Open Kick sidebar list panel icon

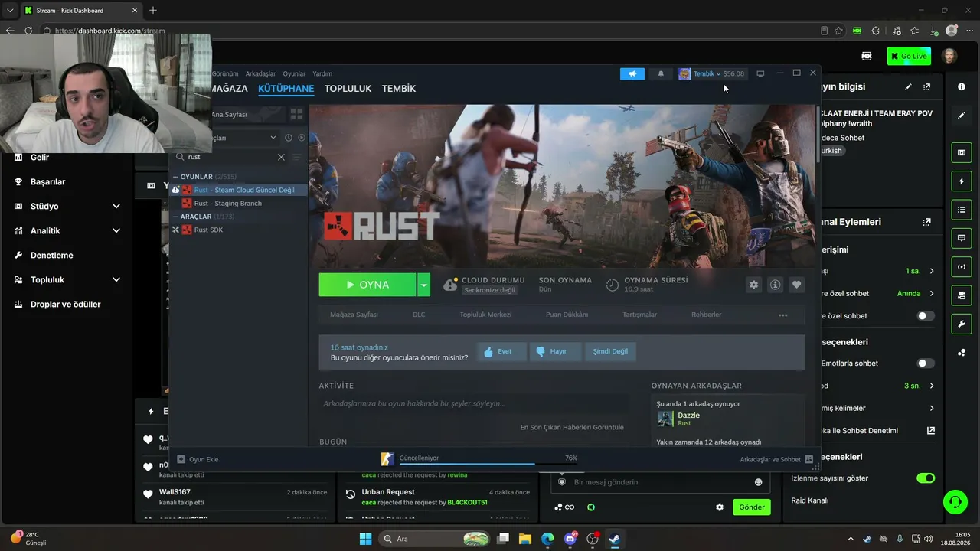(962, 210)
